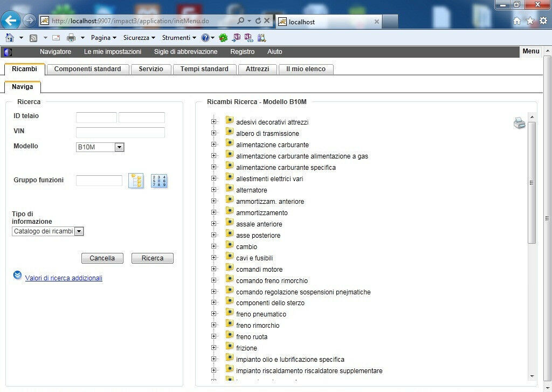Viewport: 552px width, 392px height.
Task: Click the printer icon in the results panel
Action: pyautogui.click(x=519, y=123)
